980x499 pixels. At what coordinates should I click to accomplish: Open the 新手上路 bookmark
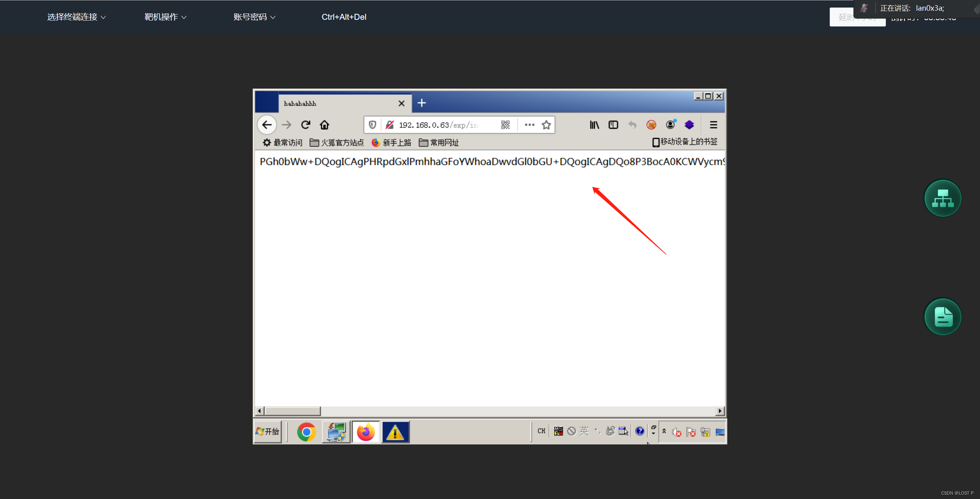[x=392, y=143]
